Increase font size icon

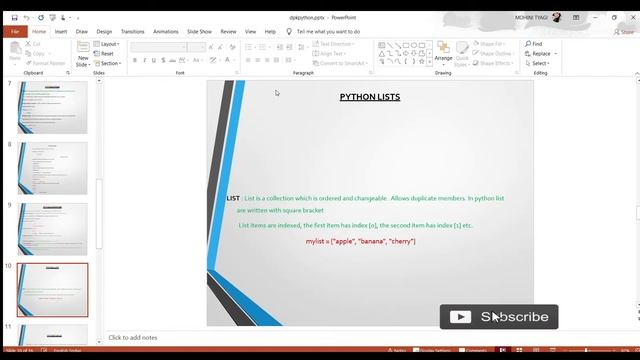coord(211,47)
